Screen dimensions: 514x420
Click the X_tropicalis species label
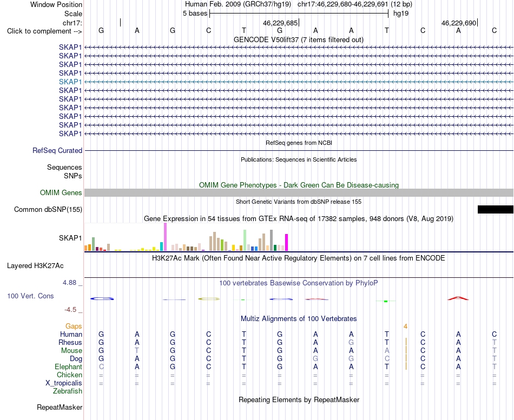(64, 383)
